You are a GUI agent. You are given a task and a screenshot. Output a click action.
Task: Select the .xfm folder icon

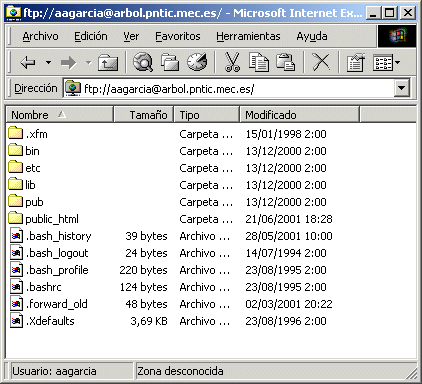[15, 133]
